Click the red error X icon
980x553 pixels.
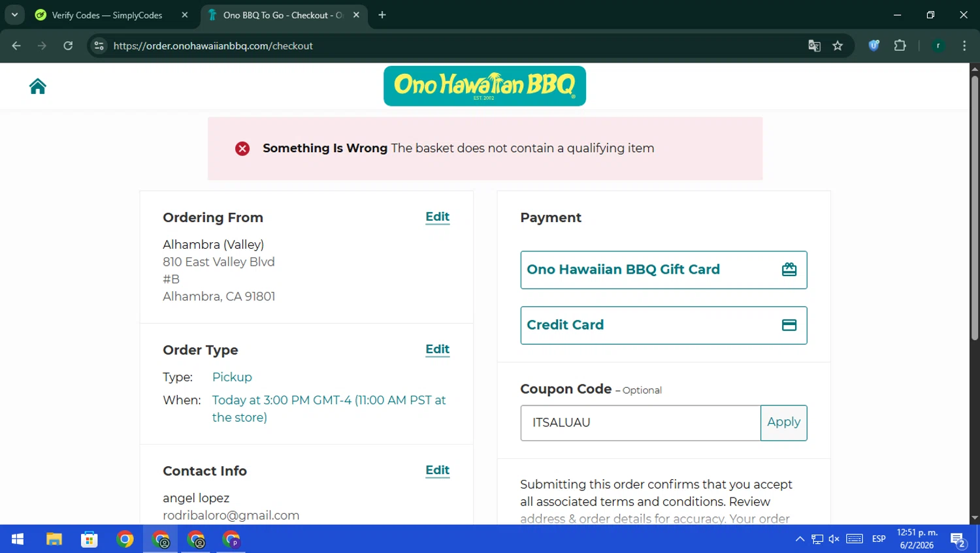coord(242,149)
